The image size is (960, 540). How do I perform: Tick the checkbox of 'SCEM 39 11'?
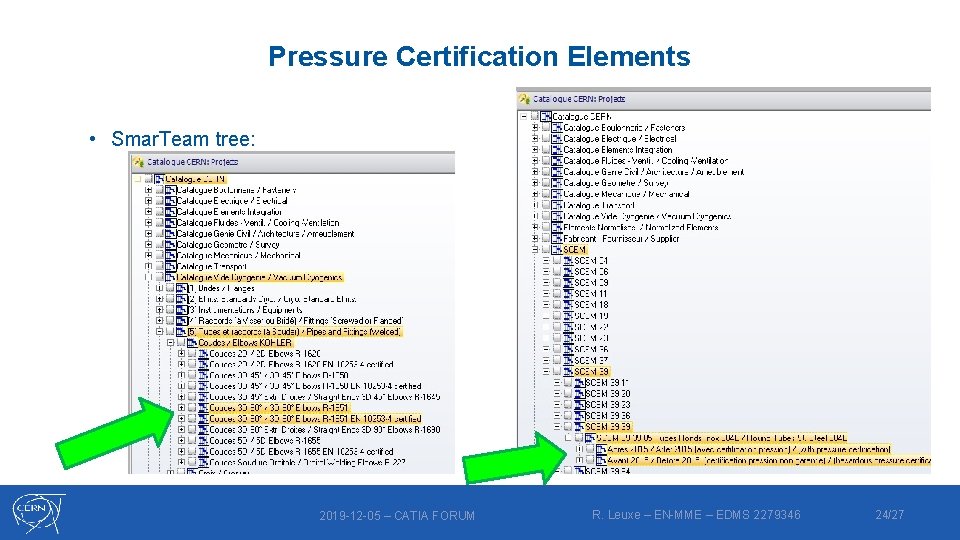click(568, 382)
